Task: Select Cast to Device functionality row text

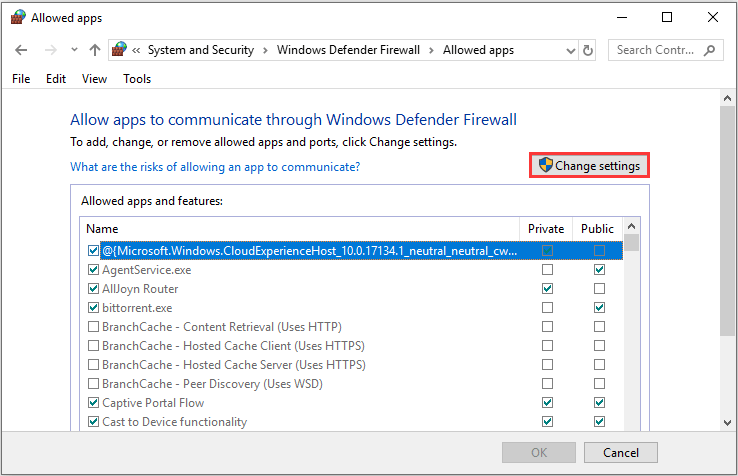Action: (174, 421)
